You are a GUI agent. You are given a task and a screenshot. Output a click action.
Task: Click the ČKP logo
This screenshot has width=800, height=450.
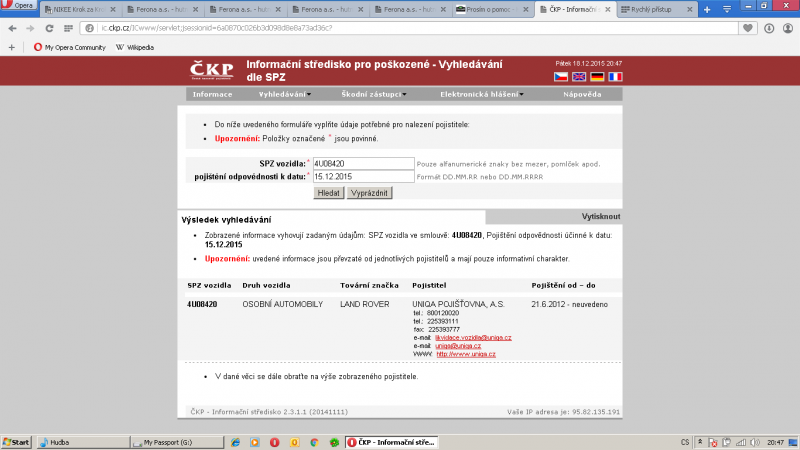(209, 70)
